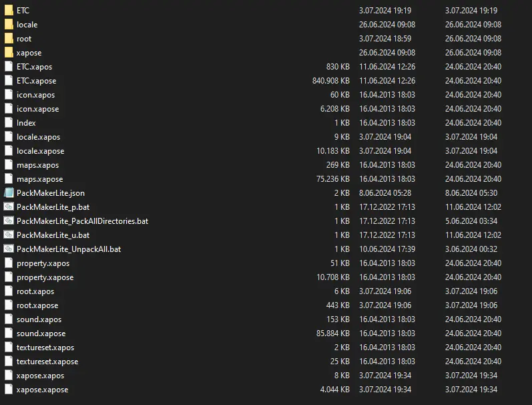Select the xapose folder icon

9,53
